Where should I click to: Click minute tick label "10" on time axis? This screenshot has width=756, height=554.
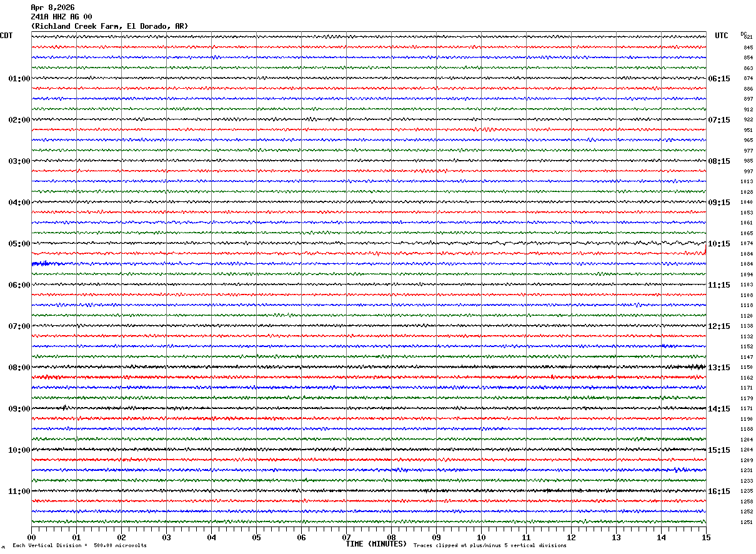pyautogui.click(x=481, y=537)
